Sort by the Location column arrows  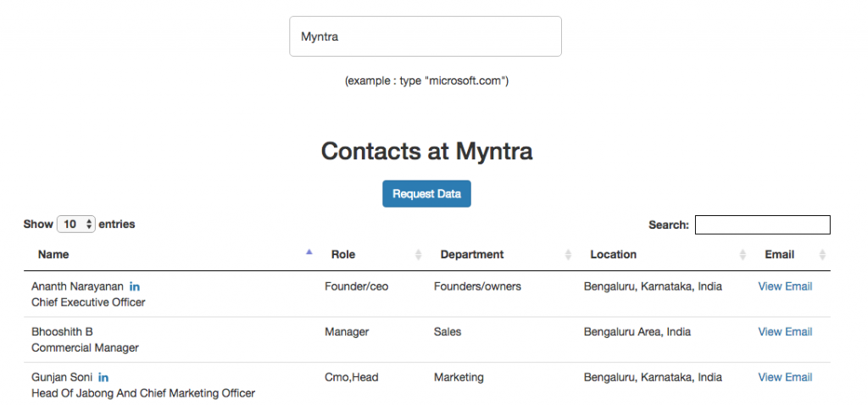pyautogui.click(x=743, y=254)
